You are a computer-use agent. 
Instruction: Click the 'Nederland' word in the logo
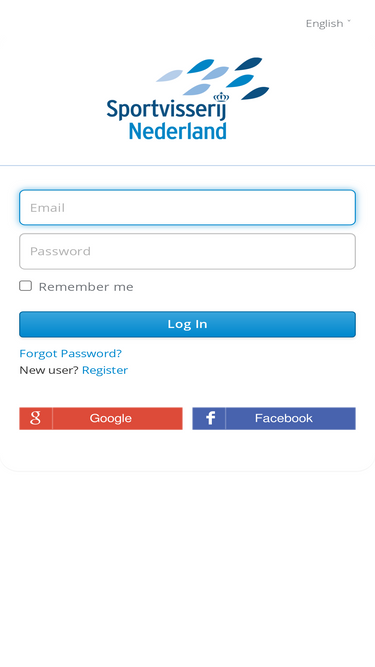(x=178, y=131)
